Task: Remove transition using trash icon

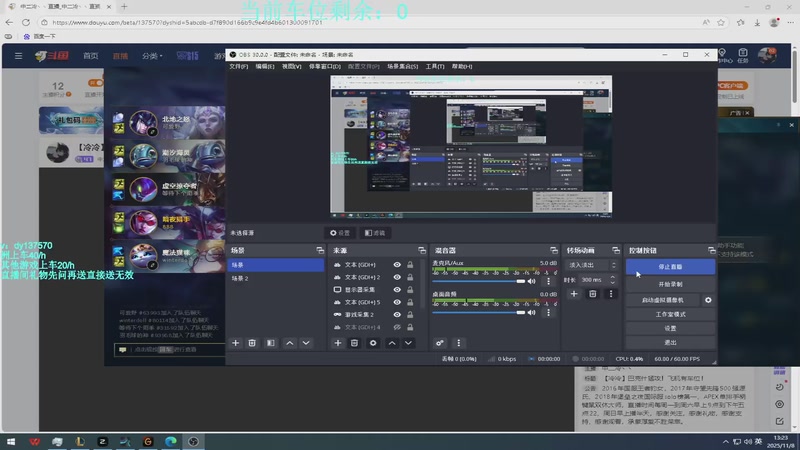Action: point(592,294)
